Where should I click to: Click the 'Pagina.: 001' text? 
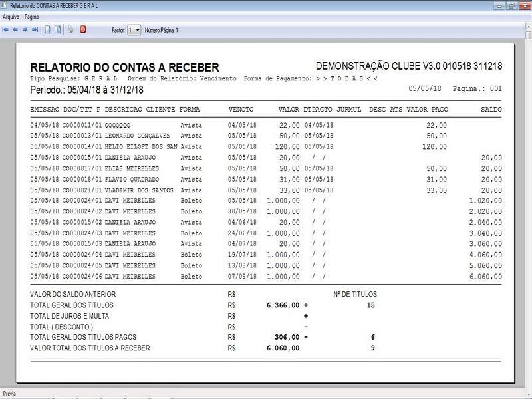477,89
